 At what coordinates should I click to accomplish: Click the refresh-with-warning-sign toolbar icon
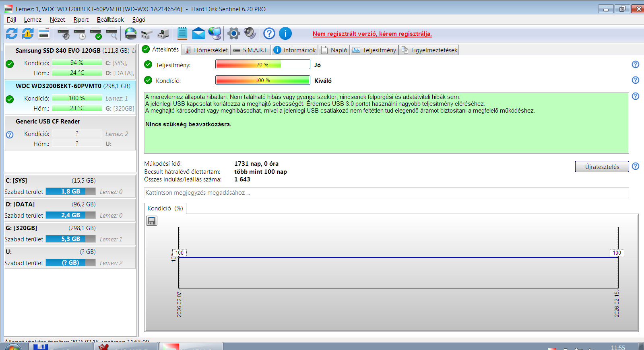28,33
